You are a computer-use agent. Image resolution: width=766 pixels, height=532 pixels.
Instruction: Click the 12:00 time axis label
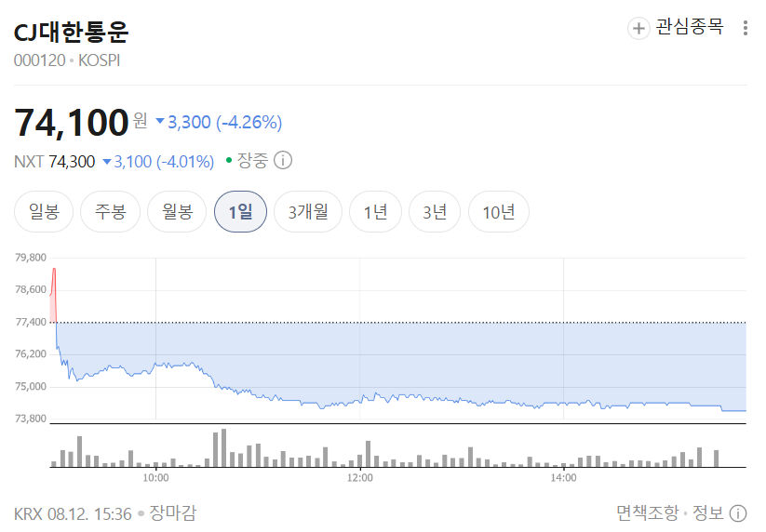pyautogui.click(x=359, y=478)
